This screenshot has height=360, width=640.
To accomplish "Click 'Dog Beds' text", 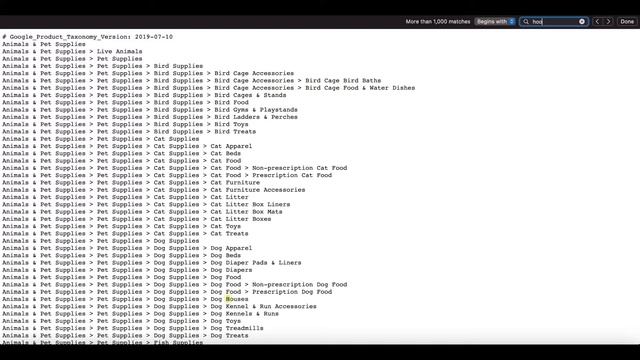I will tap(225, 256).
